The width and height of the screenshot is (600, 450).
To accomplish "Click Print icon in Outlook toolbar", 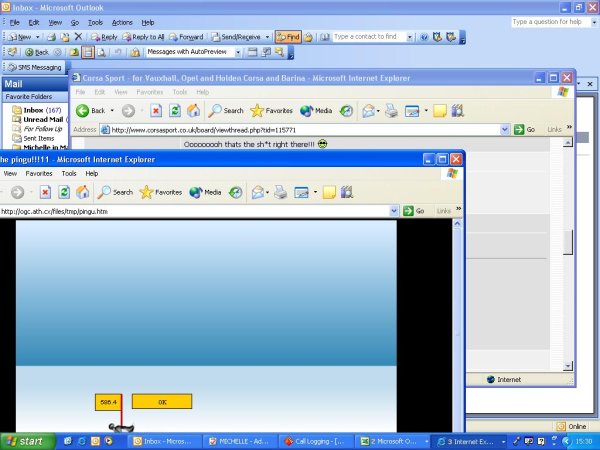I will pos(51,37).
